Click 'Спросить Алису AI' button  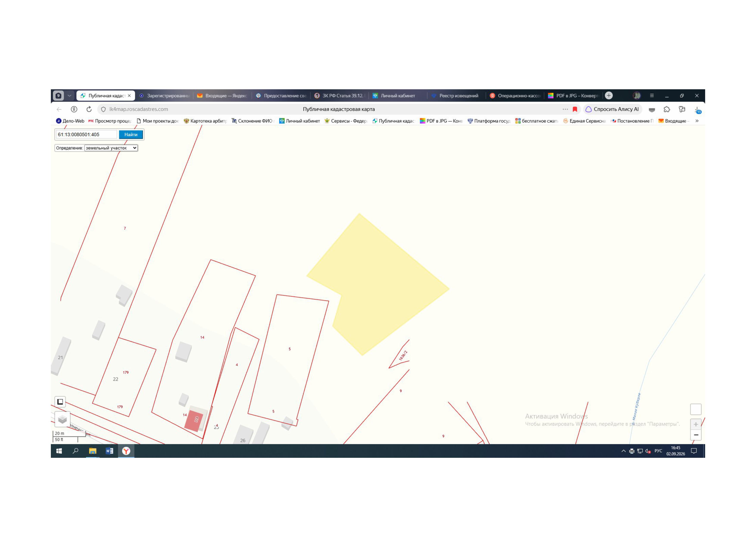(612, 109)
